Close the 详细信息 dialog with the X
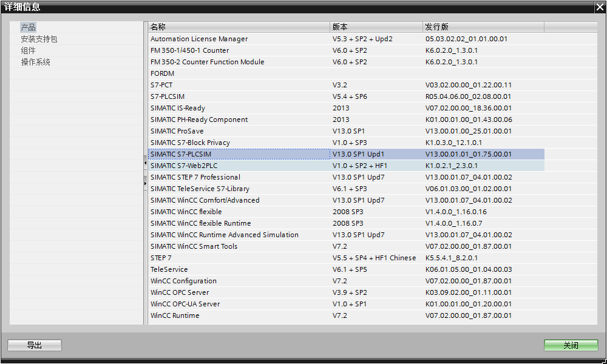Screen dimensions: 607x364 [600, 7]
